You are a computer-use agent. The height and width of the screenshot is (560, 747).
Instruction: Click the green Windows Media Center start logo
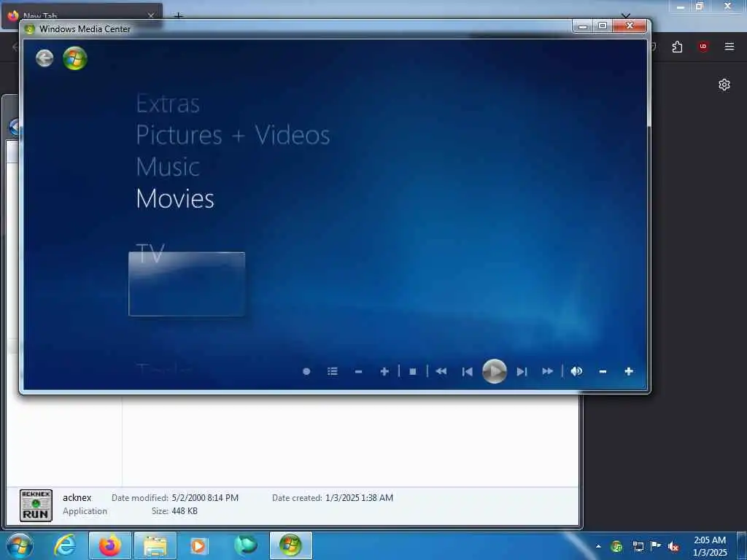[75, 58]
